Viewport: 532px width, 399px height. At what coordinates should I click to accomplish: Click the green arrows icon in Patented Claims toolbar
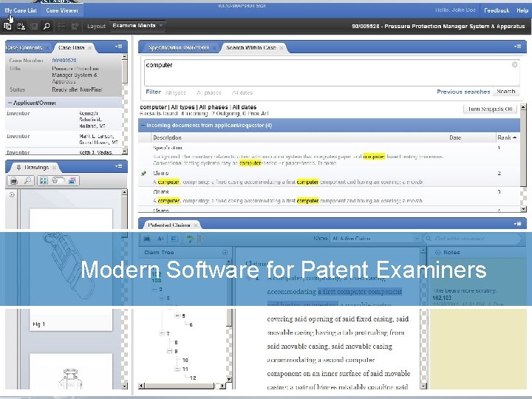[191, 239]
